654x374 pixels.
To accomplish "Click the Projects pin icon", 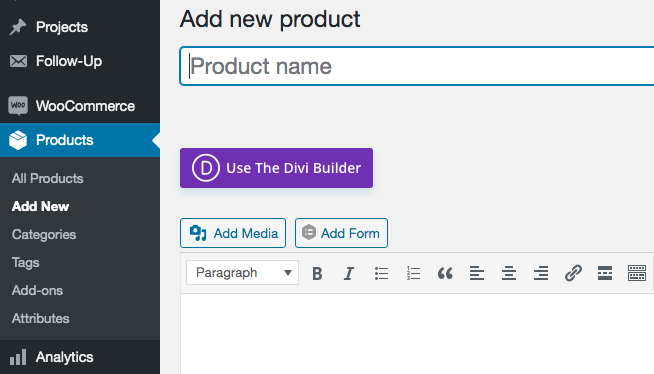I will [18, 27].
